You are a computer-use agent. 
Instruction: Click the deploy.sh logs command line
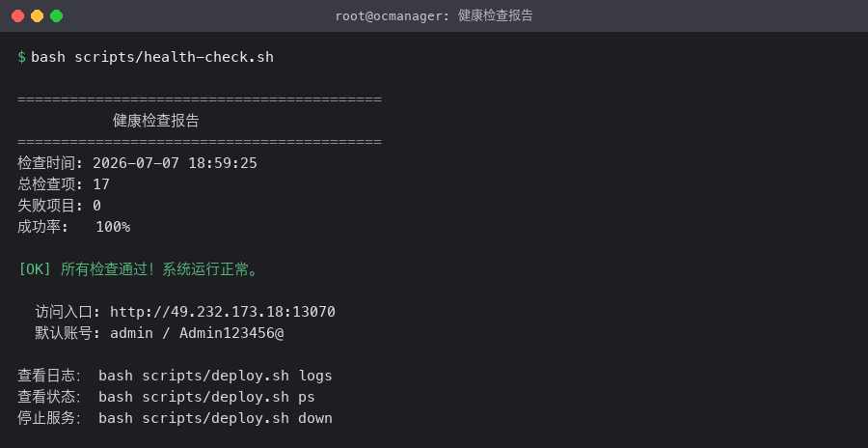click(x=215, y=376)
